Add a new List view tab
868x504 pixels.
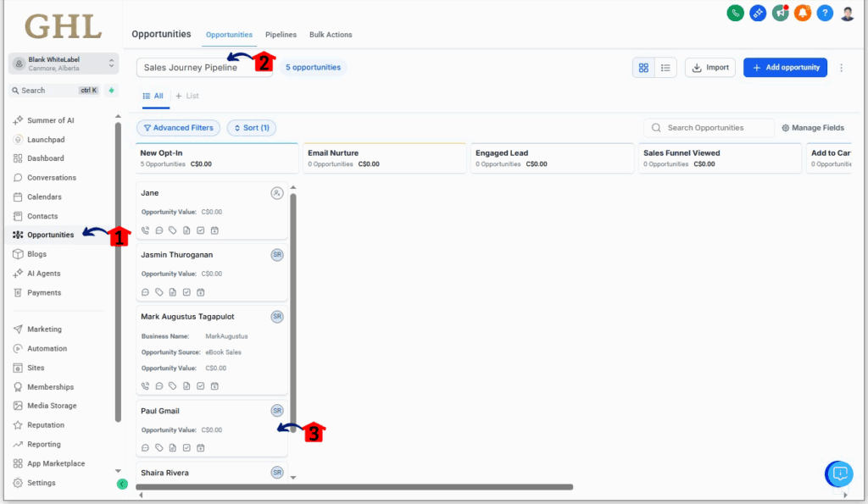click(187, 97)
